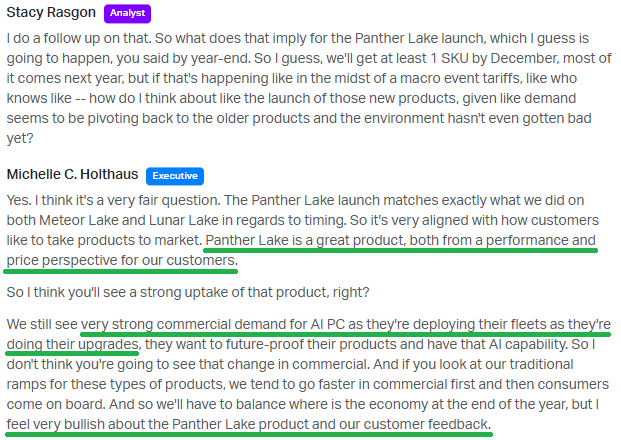Screen dimensions: 621x440
Task: Click the text 'pivoting back to the older products'
Action: pyautogui.click(x=198, y=118)
